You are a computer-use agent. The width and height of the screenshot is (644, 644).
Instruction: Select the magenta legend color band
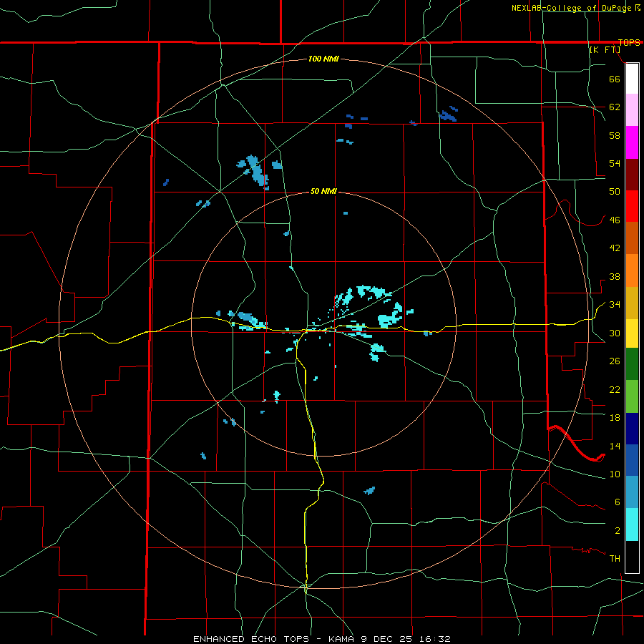tap(632, 142)
